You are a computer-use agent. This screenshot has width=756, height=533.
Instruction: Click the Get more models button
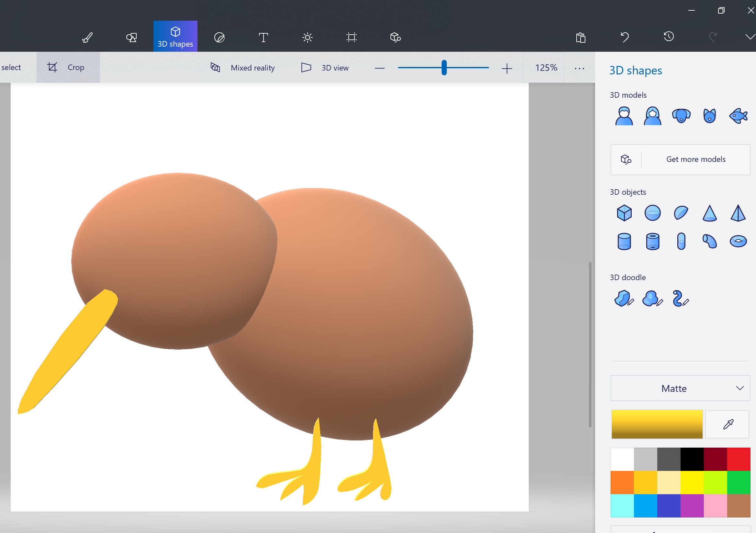pyautogui.click(x=680, y=159)
